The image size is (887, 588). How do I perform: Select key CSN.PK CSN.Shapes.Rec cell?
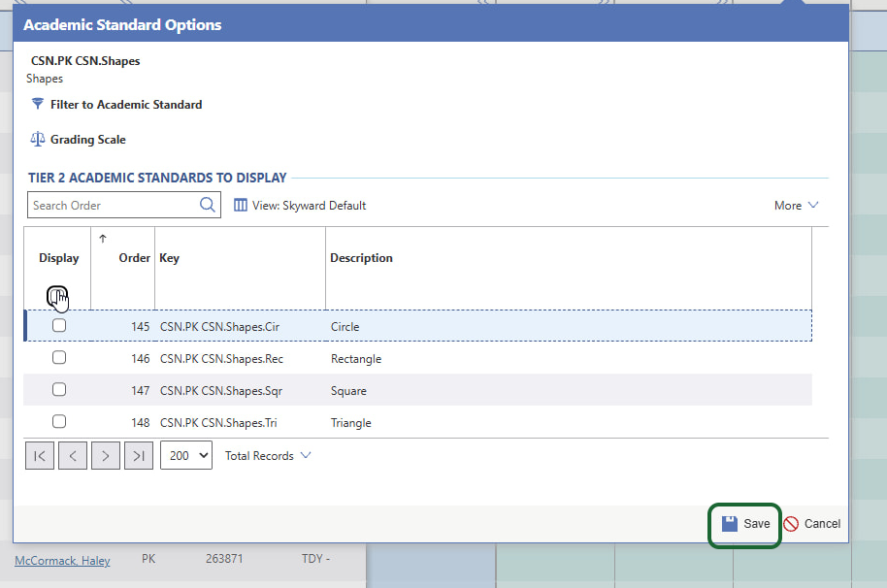pos(221,359)
